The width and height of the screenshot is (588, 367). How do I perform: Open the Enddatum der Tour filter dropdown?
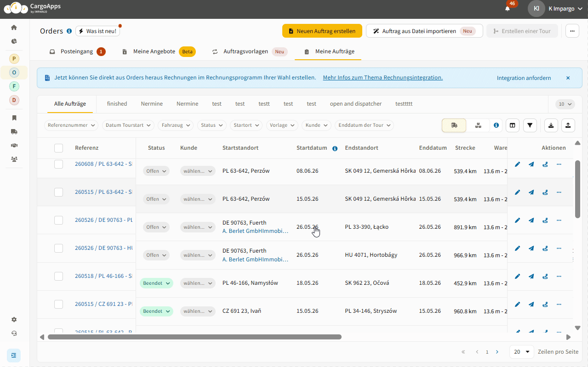(x=364, y=125)
